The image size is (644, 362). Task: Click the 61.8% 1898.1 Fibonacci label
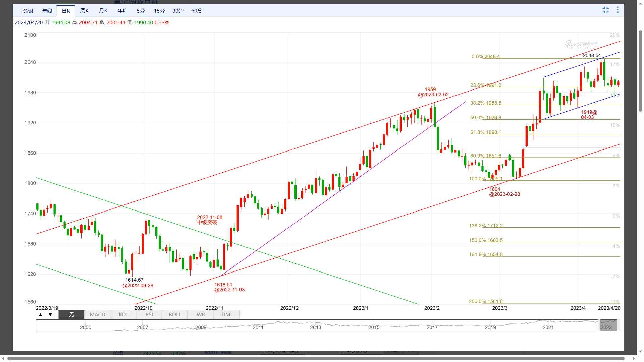486,132
